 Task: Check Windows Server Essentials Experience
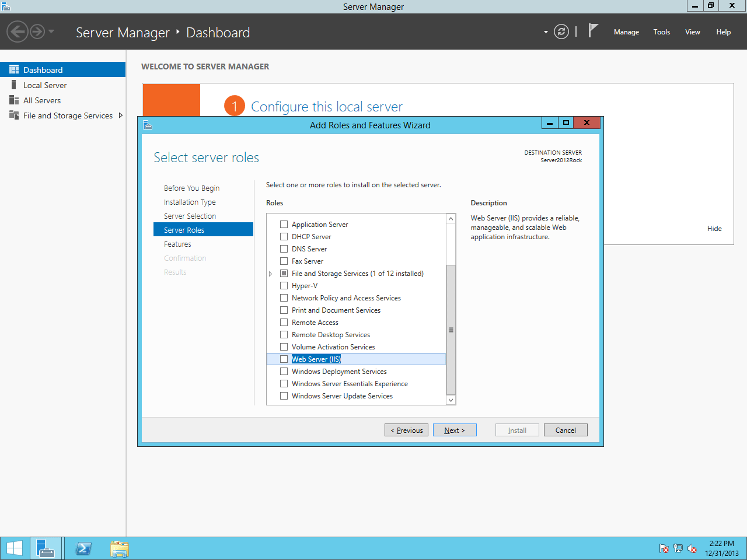coord(284,383)
